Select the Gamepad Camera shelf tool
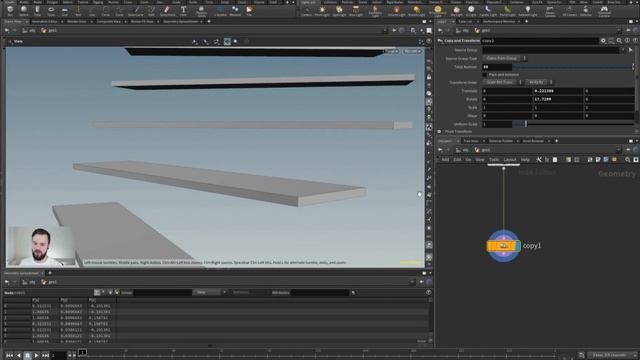Viewport: 640px width, 360px height. [604, 11]
